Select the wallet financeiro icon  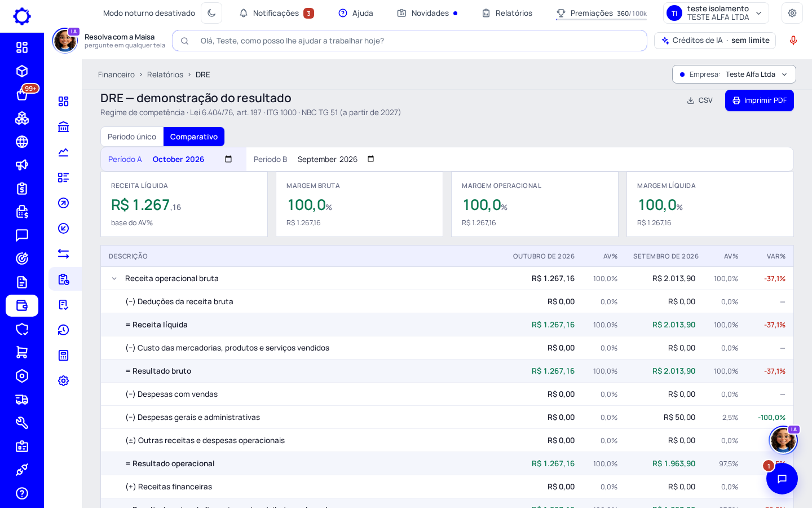coord(22,305)
